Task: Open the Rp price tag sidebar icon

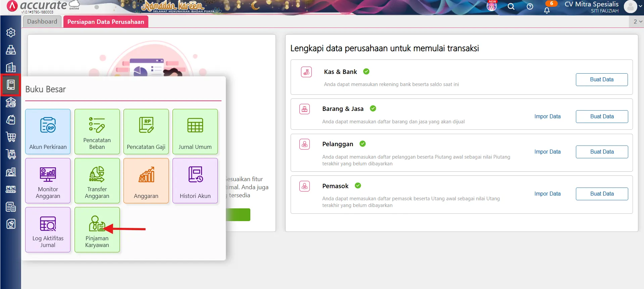Action: (x=11, y=120)
